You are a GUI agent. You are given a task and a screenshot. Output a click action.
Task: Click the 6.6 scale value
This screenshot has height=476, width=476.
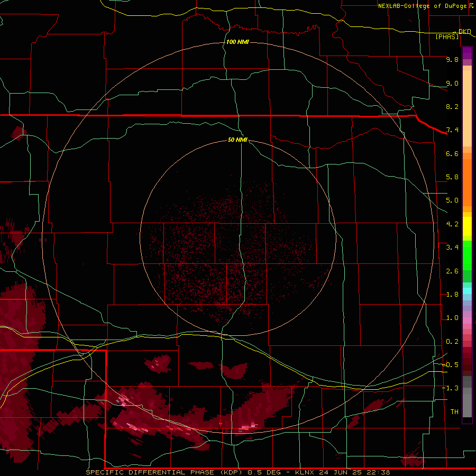tap(452, 153)
